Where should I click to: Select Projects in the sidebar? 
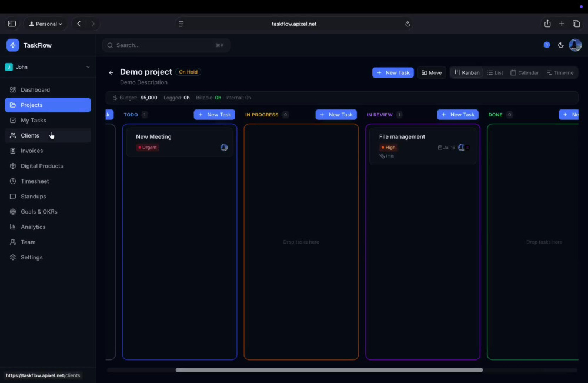pyautogui.click(x=48, y=105)
